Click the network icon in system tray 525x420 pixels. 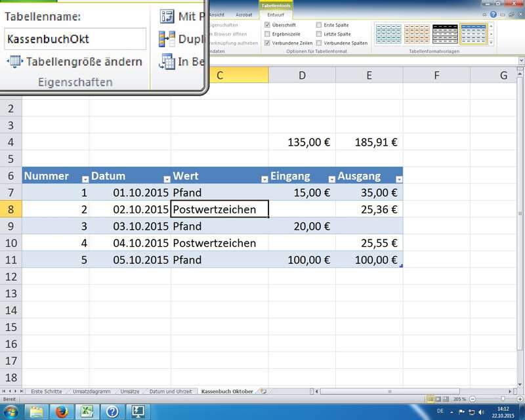(x=472, y=412)
